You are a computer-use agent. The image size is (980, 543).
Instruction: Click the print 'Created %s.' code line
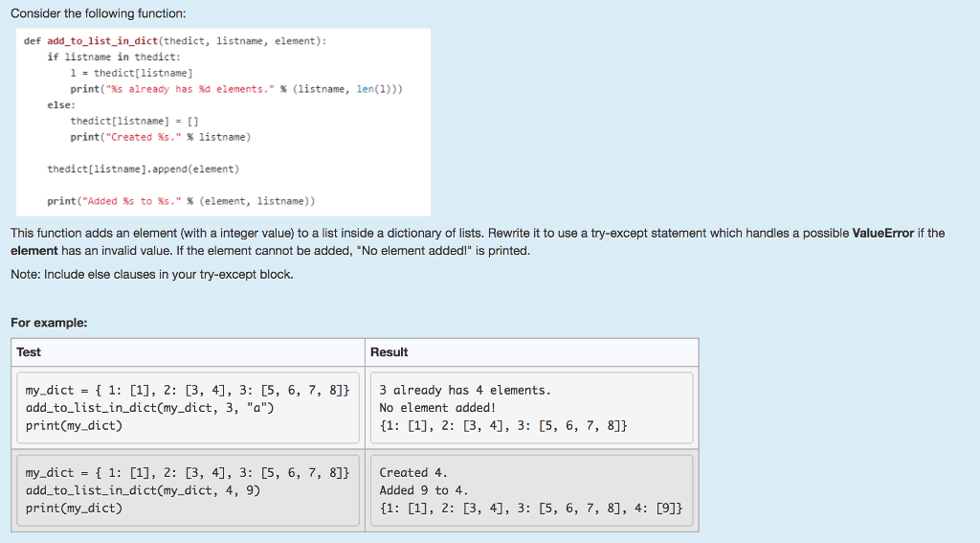160,137
